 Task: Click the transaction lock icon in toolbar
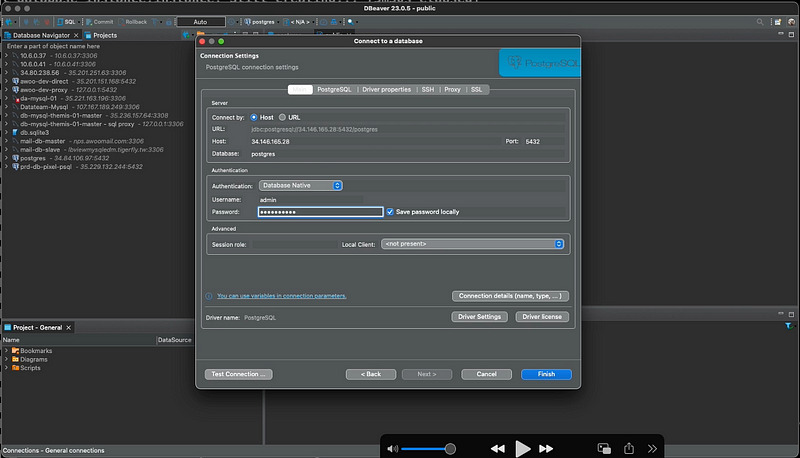coord(169,22)
